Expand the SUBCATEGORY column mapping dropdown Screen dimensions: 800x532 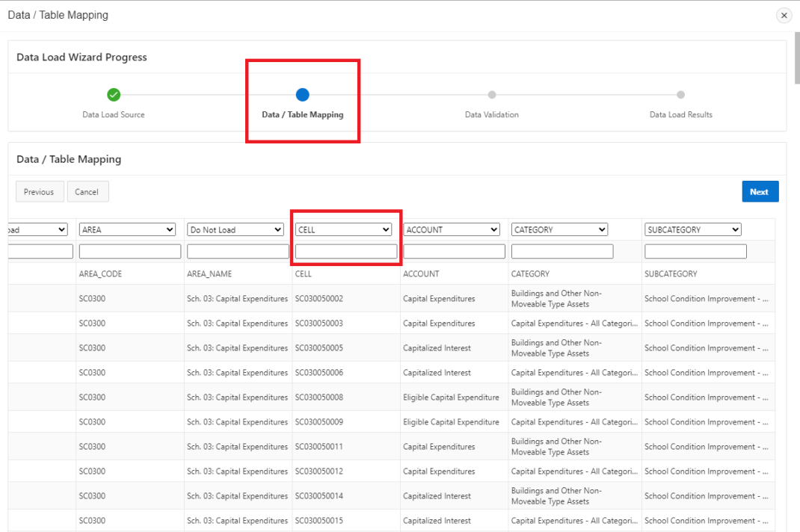692,230
